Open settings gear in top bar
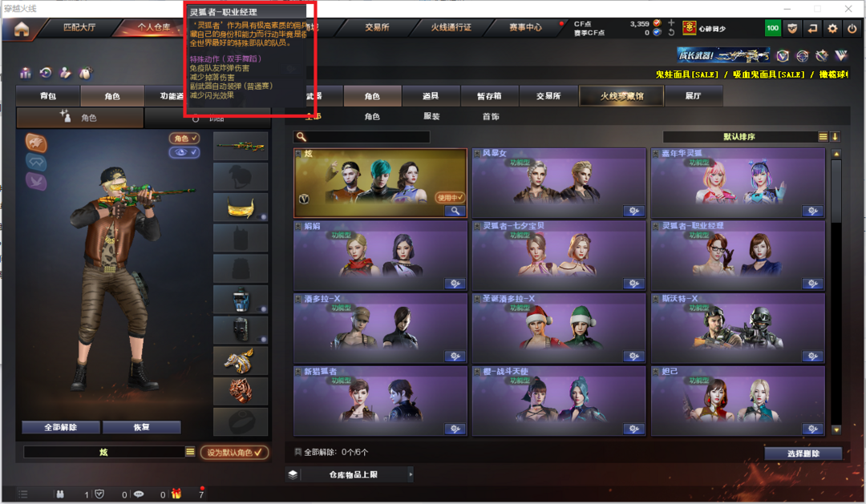 coord(832,29)
